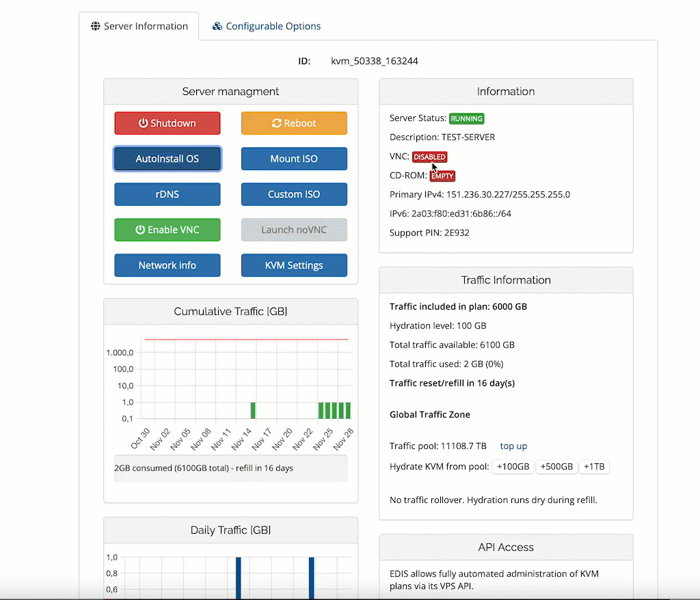Click the top up link

pyautogui.click(x=513, y=446)
